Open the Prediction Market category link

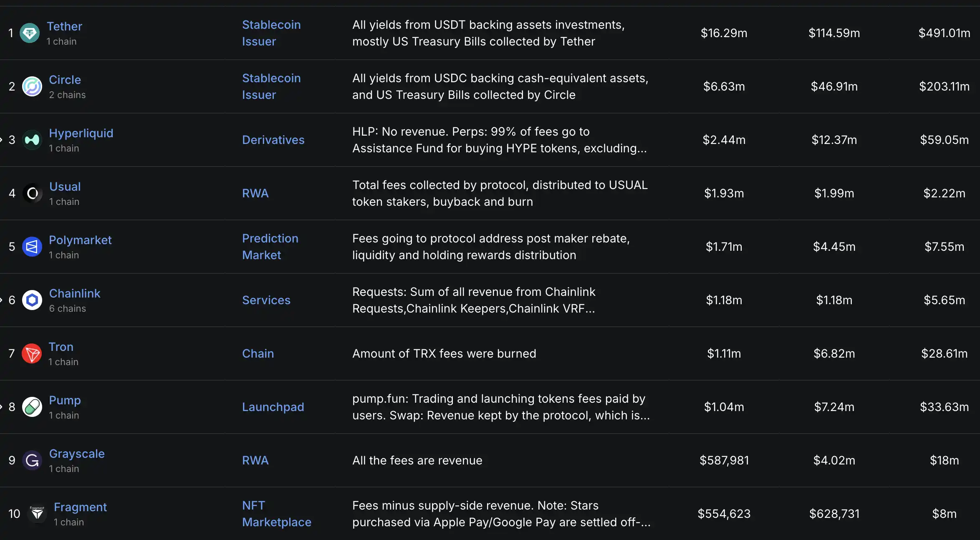pos(270,246)
